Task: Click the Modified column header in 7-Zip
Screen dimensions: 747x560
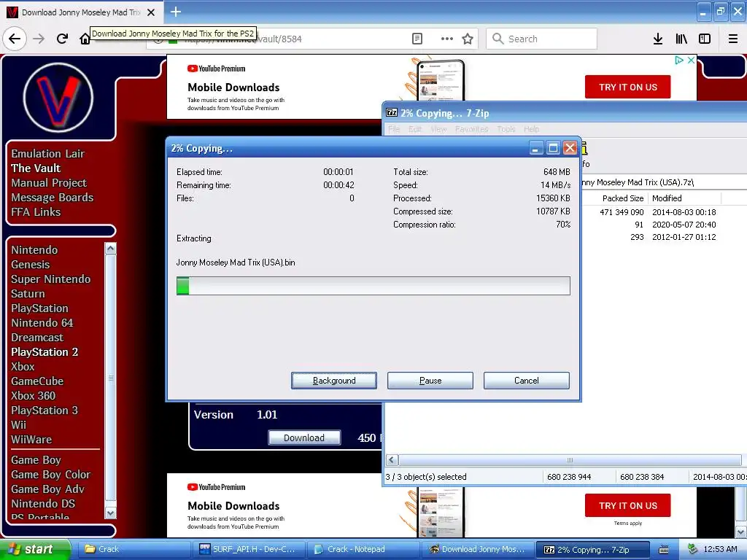Action: (x=684, y=198)
